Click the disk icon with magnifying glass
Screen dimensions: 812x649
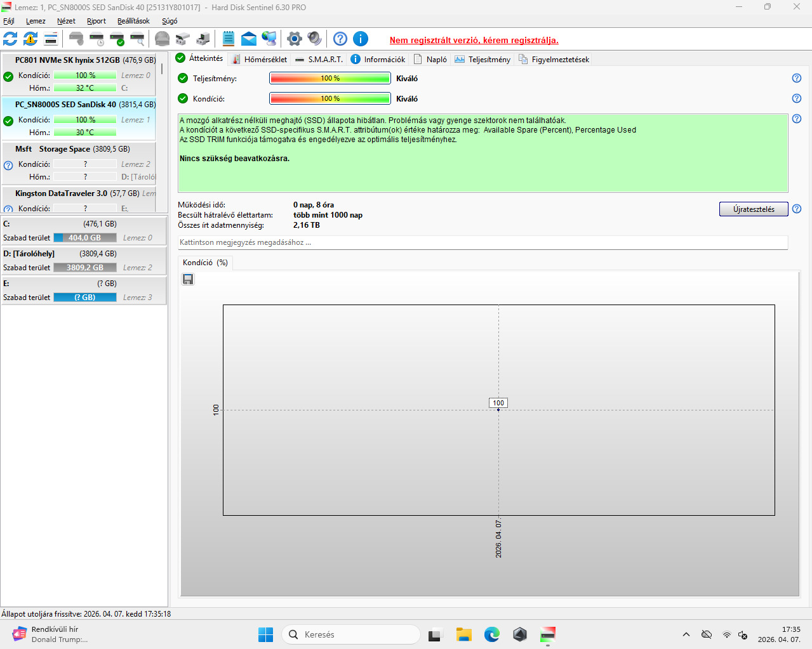[x=137, y=39]
